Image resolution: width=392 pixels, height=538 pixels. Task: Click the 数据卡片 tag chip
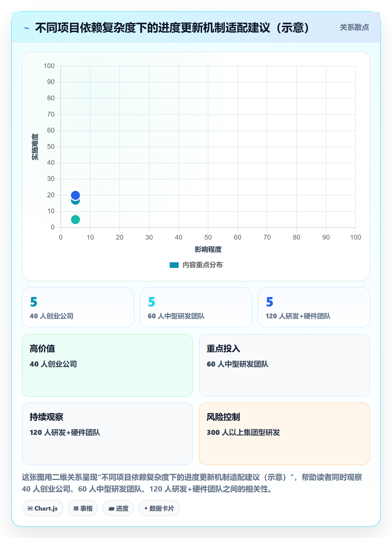tap(159, 508)
